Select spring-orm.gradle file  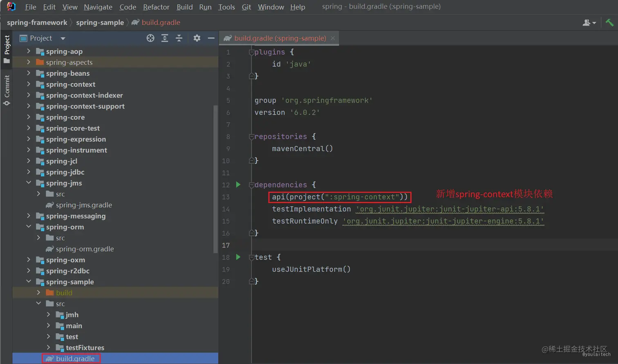(x=85, y=249)
